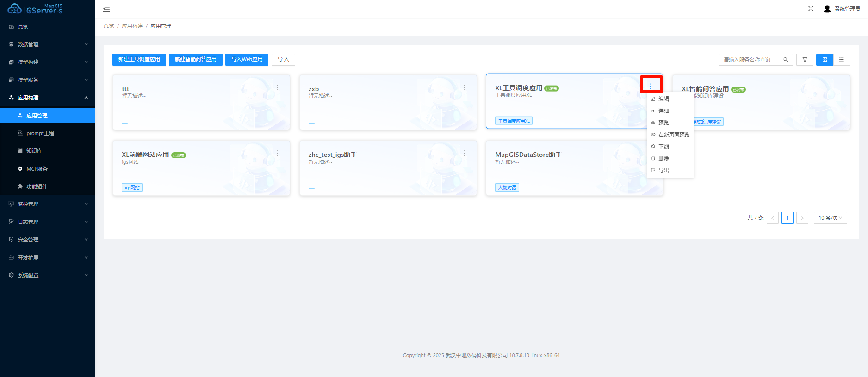The width and height of the screenshot is (868, 377).
Task: Open more options on XL智能问答应用 card
Action: pyautogui.click(x=837, y=87)
